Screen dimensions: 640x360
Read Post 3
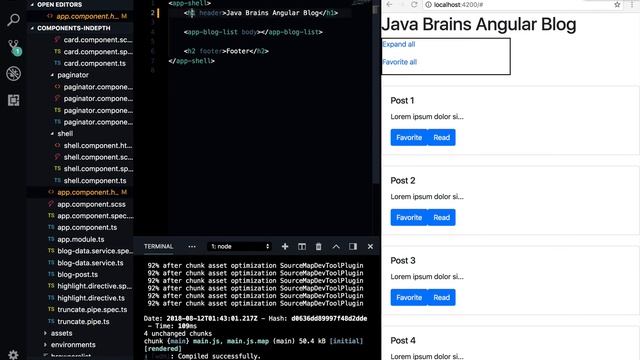442,298
